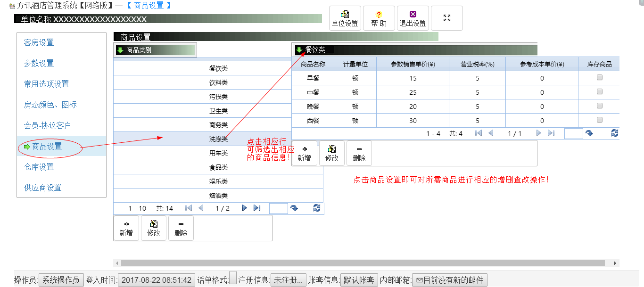The height and width of the screenshot is (287, 644).
Task: Tick 库存商品 checkbox for 中餐
Action: 600,91
